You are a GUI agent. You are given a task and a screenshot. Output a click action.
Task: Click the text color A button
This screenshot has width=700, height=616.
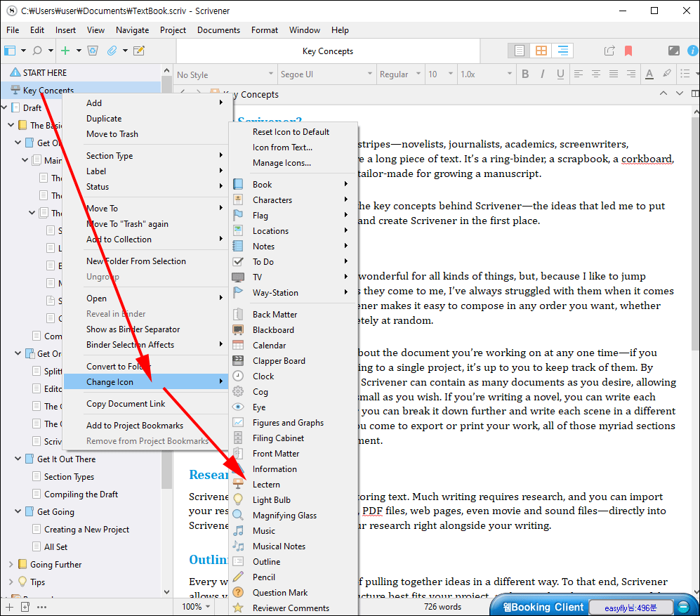[x=649, y=74]
